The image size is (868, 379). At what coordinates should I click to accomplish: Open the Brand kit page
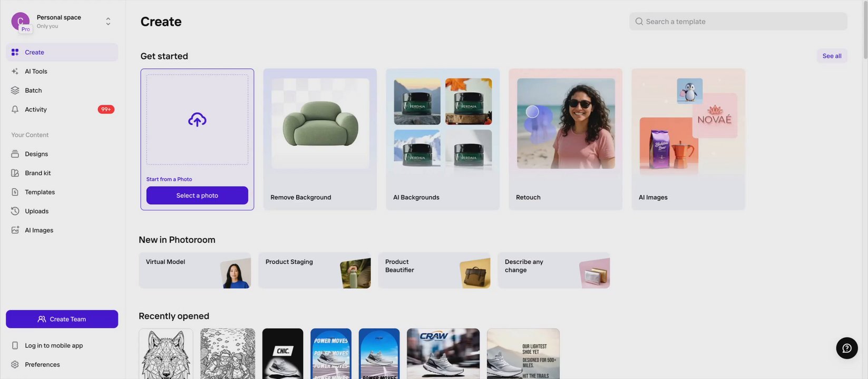(62, 173)
